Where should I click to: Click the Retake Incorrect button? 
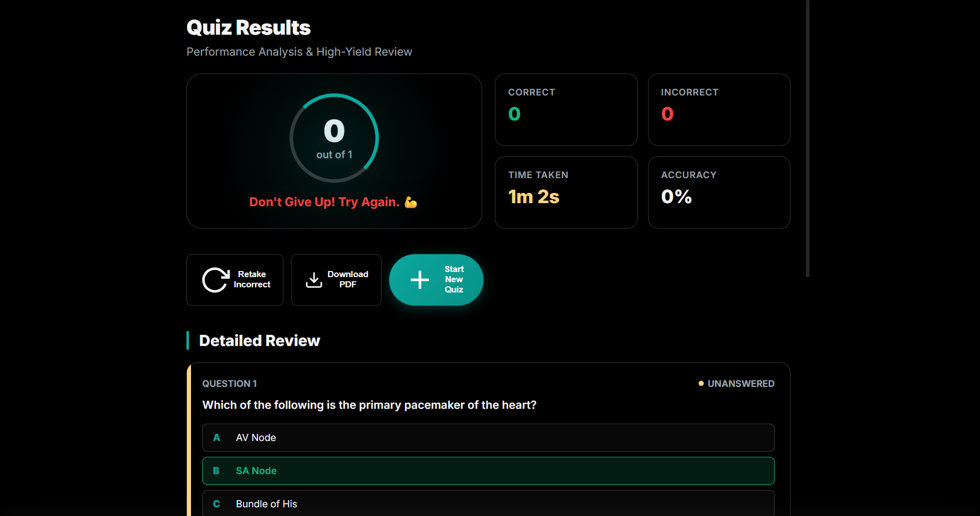tap(234, 280)
